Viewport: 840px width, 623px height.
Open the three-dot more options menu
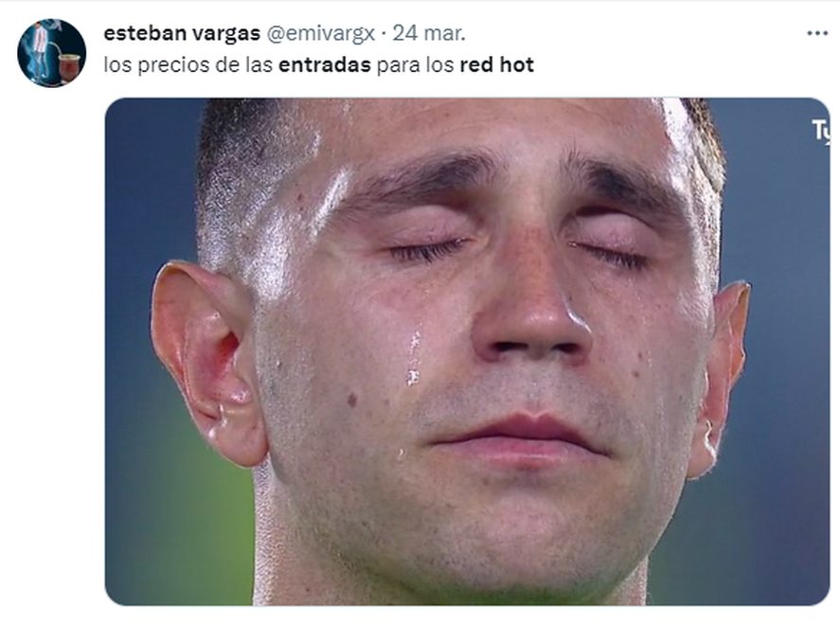point(817,33)
